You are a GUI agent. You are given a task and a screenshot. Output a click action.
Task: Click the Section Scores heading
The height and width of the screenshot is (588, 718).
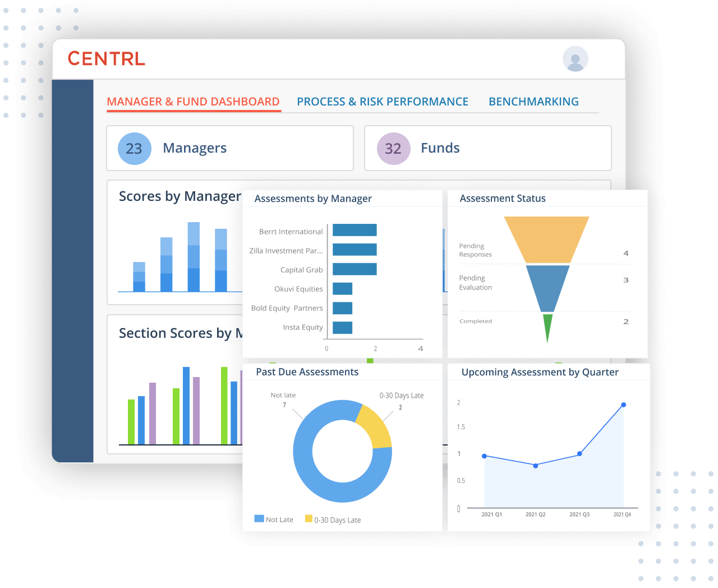coord(181,333)
